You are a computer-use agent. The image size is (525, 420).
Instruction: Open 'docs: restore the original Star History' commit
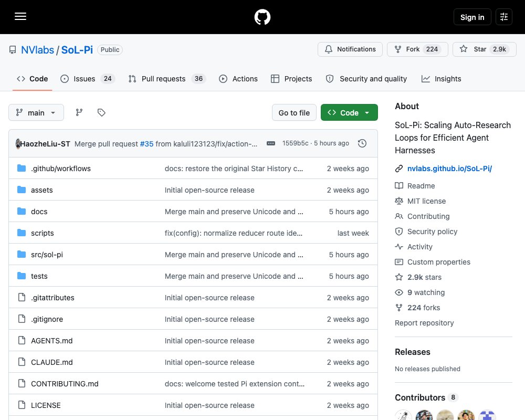pyautogui.click(x=234, y=169)
